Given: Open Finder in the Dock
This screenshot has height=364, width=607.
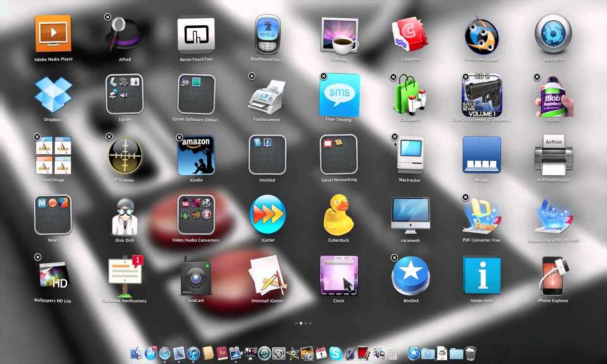Looking at the screenshot, I should pos(137,353).
